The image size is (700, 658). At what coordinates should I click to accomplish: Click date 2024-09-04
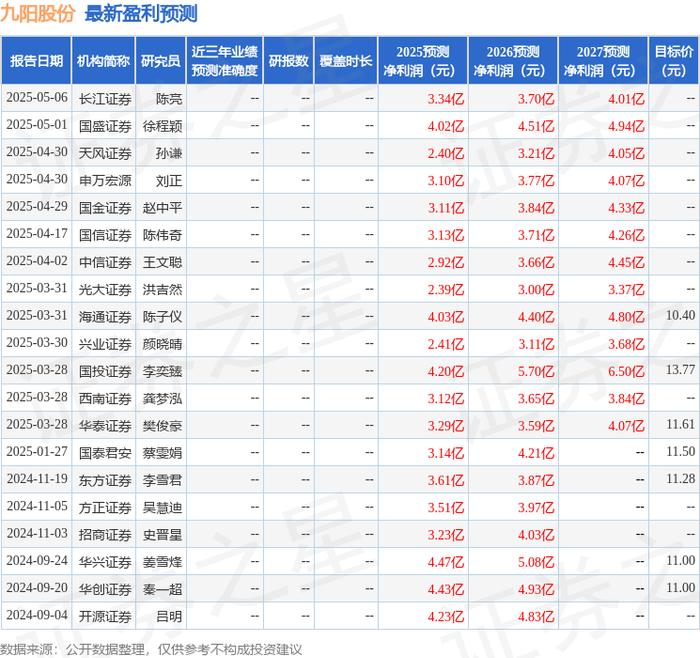(x=37, y=615)
